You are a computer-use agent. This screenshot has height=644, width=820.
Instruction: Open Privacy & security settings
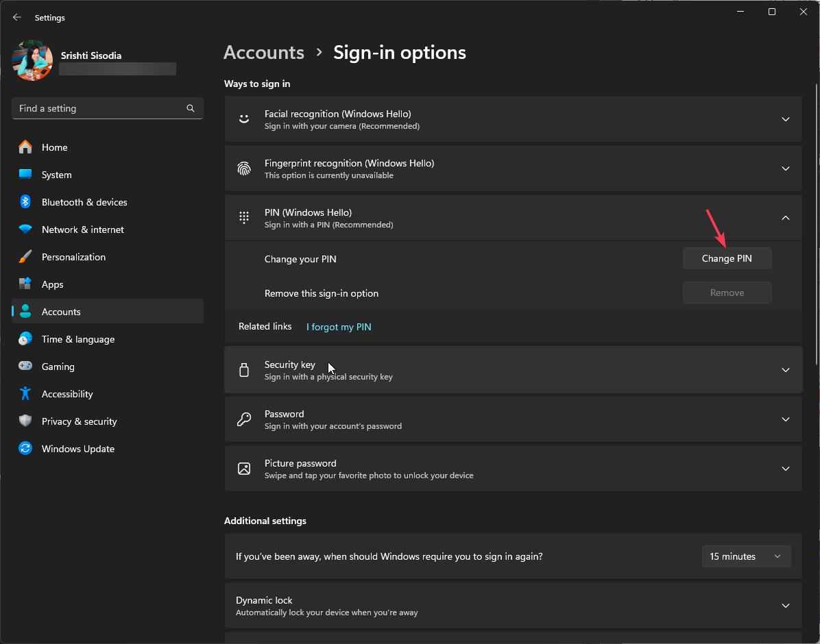point(107,421)
